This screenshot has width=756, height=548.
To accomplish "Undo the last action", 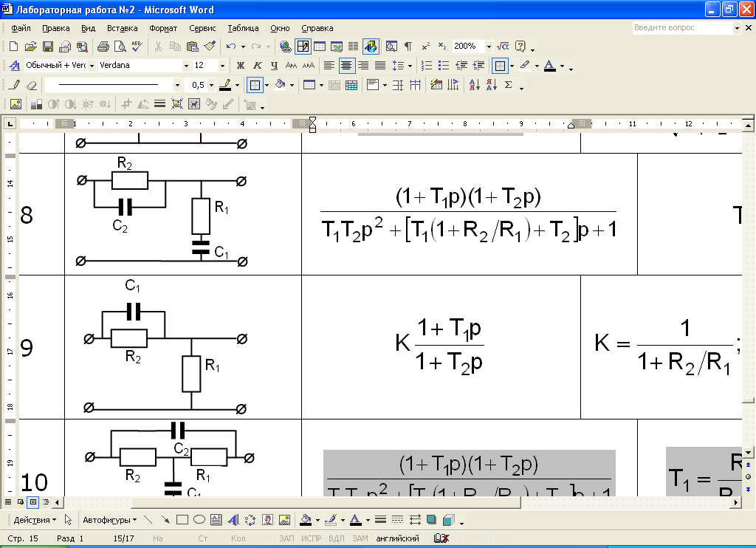I will [231, 47].
